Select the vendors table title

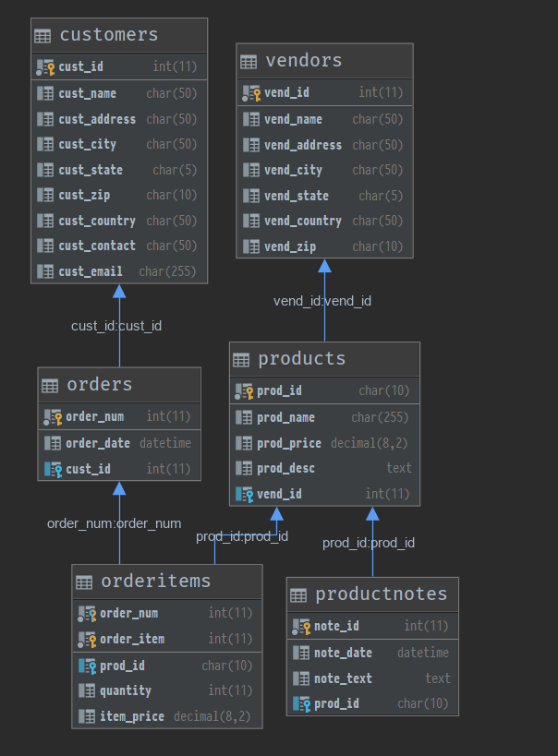tap(304, 60)
